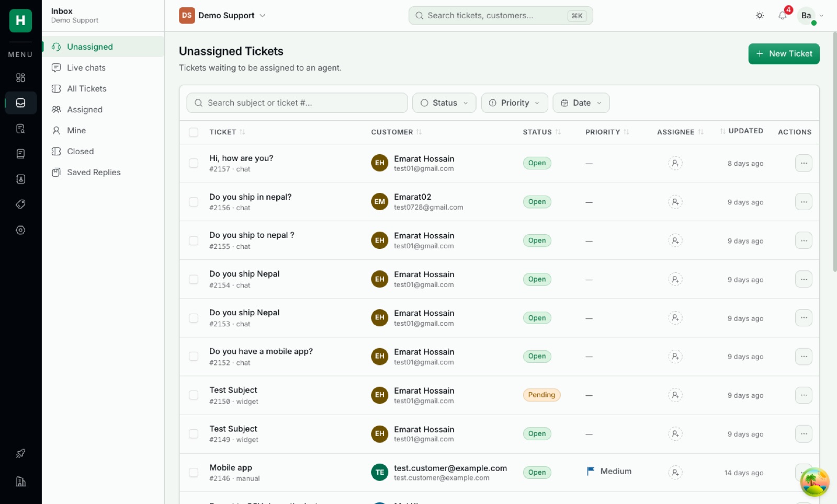Assign agent icon for ticket #2150

click(675, 395)
